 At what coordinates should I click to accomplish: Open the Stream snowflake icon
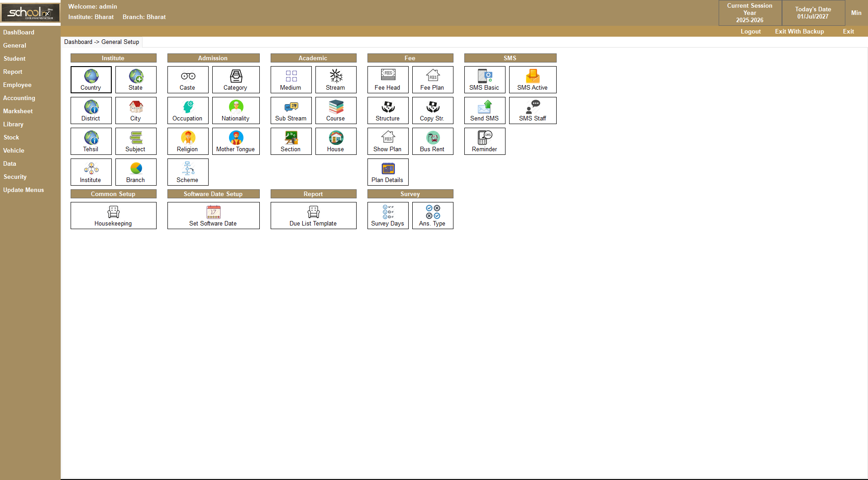(x=336, y=80)
